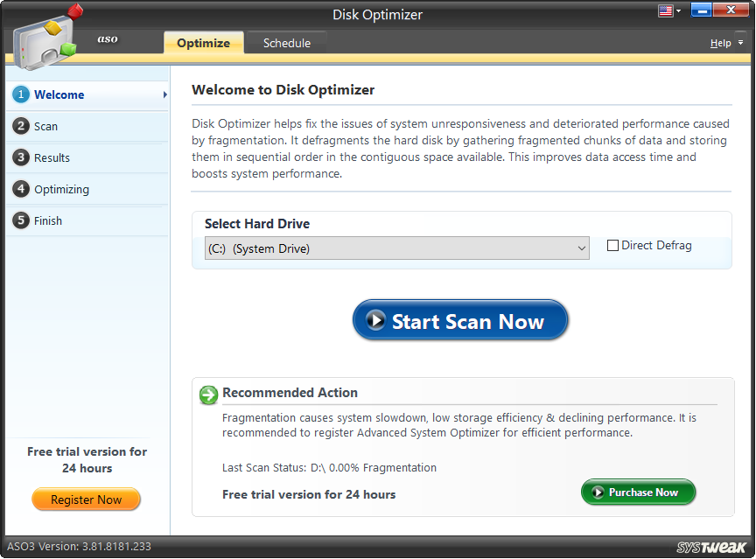The height and width of the screenshot is (559, 756).
Task: Enable the Direct Defrag option
Action: click(612, 246)
